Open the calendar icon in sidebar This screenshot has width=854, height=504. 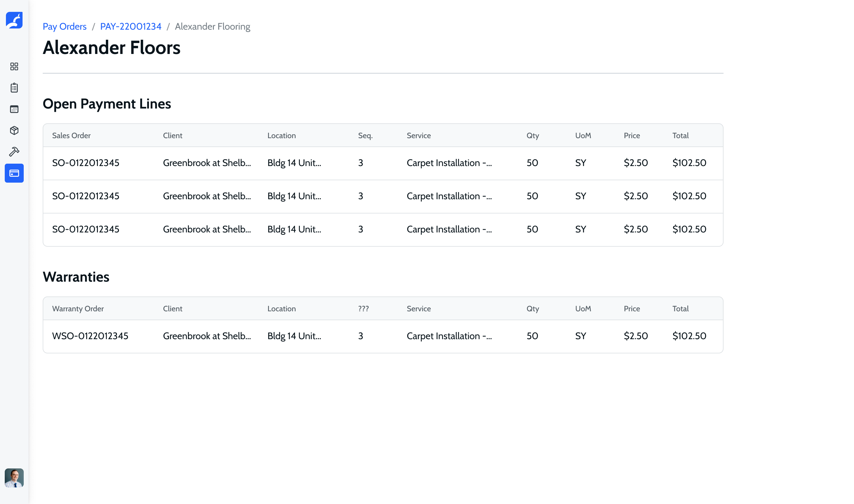pos(14,109)
